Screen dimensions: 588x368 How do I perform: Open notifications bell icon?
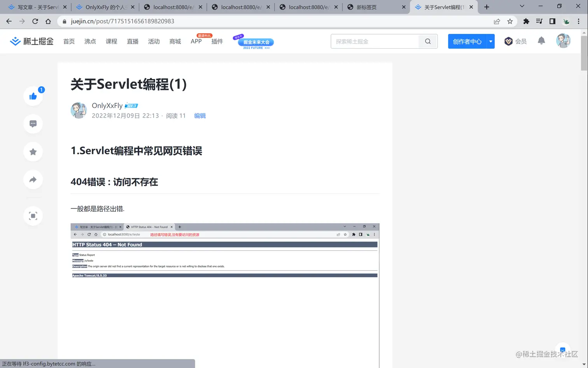541,41
